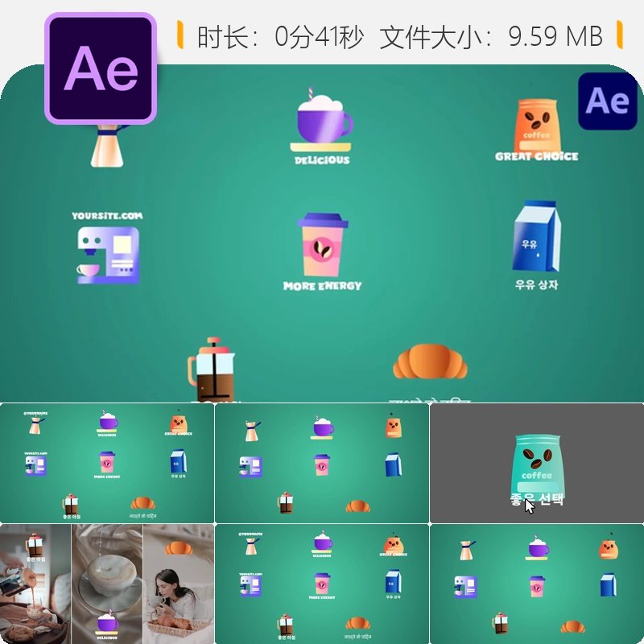Click the 우유 상자 label in large preview
644x644 pixels.
coord(536,285)
